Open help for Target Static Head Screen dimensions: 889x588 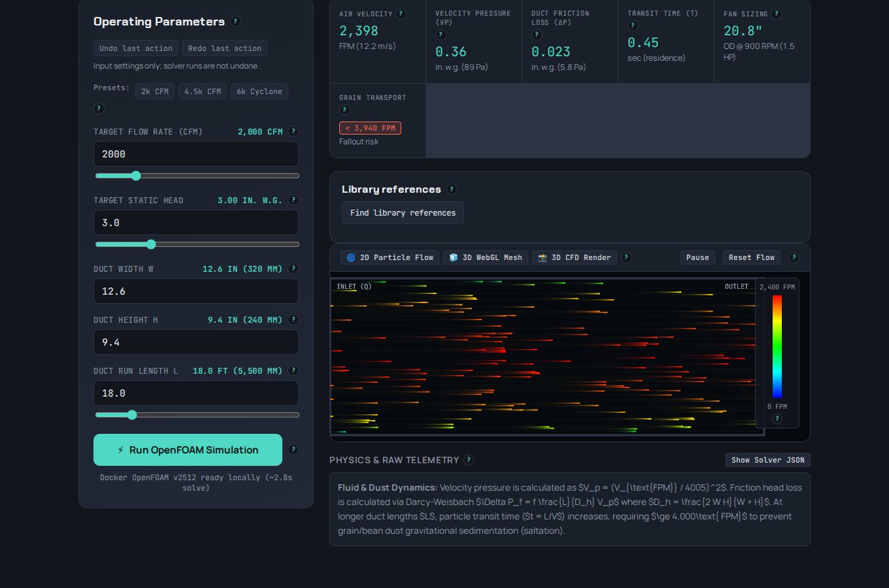[x=293, y=200]
